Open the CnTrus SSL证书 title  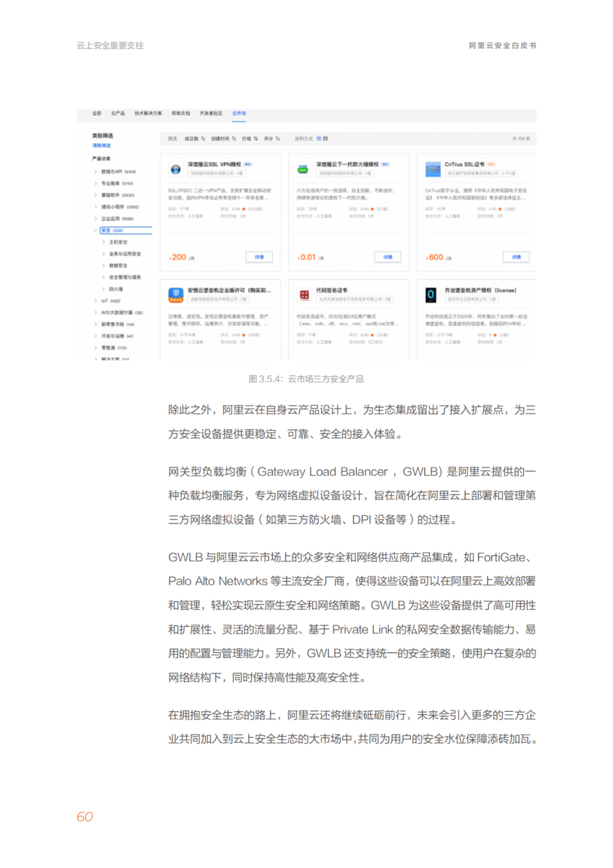(464, 165)
